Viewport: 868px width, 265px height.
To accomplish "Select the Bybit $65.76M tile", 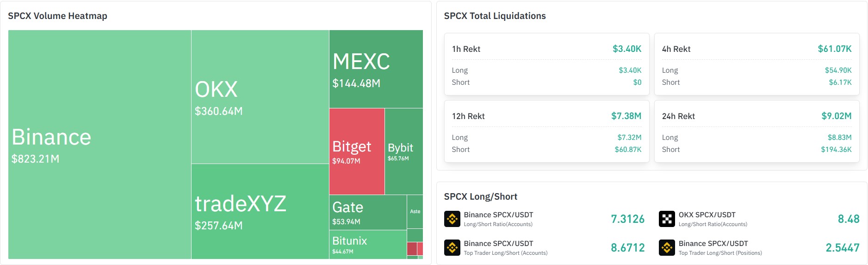I will (x=404, y=151).
